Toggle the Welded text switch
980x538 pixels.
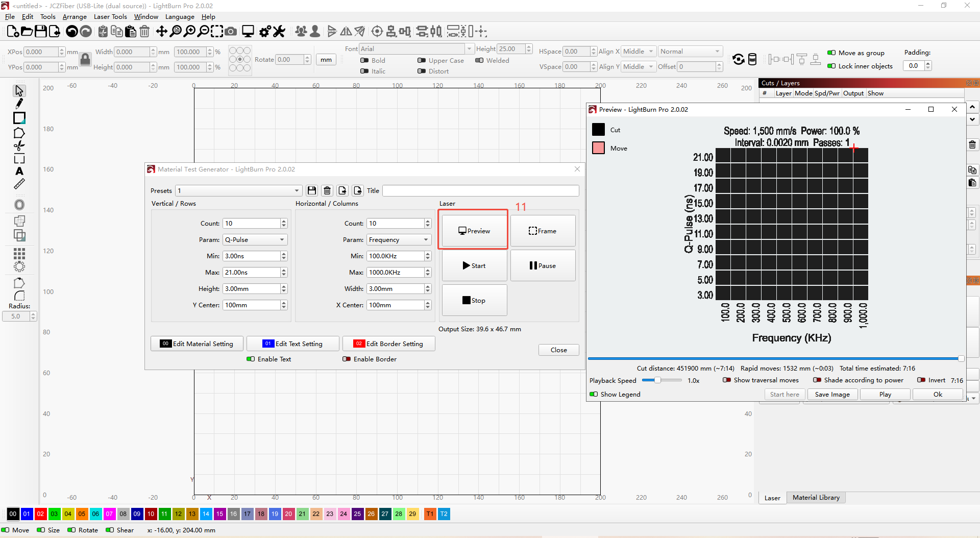(479, 60)
